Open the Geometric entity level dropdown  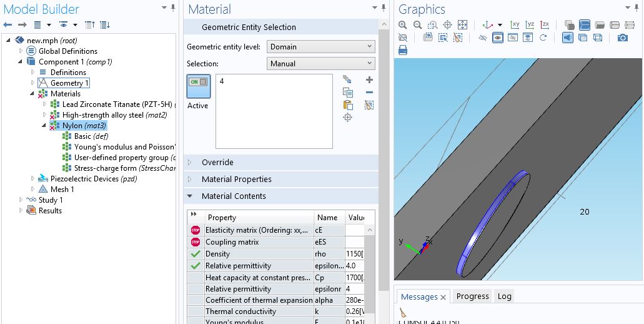[x=321, y=46]
